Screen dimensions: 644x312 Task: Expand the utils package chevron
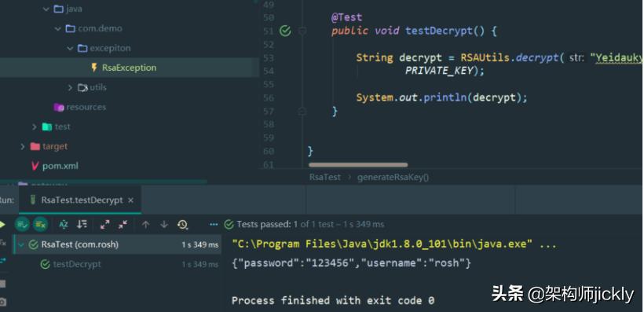click(70, 87)
